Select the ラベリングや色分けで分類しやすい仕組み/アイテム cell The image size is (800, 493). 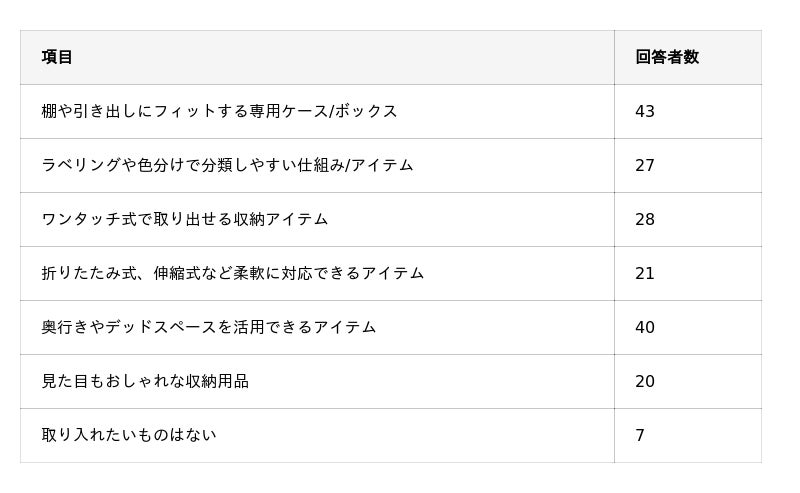227,165
